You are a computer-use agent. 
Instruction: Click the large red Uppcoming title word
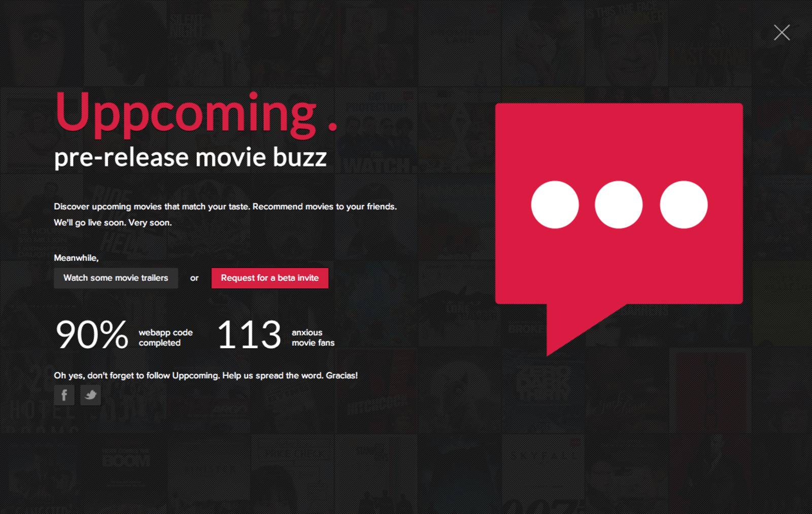pyautogui.click(x=186, y=114)
